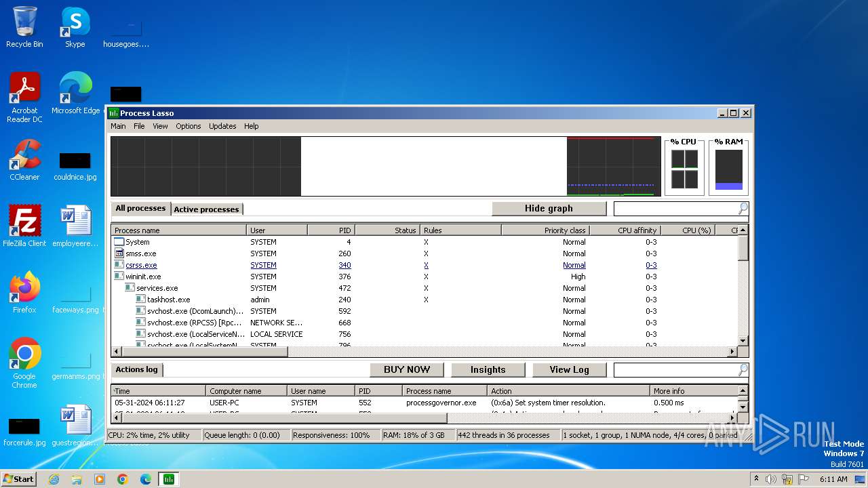Image resolution: width=868 pixels, height=488 pixels.
Task: Sort by Process name column header
Action: (179, 230)
